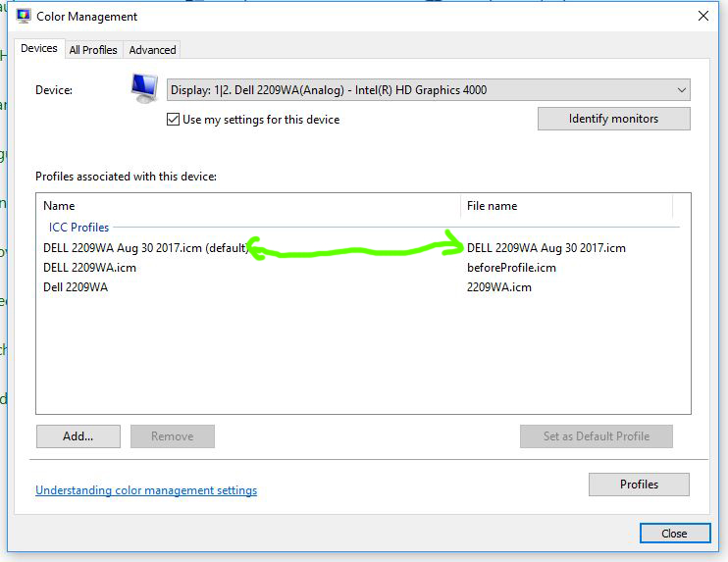Open 'Understanding color management settings' link
The width and height of the screenshot is (728, 562).
146,490
